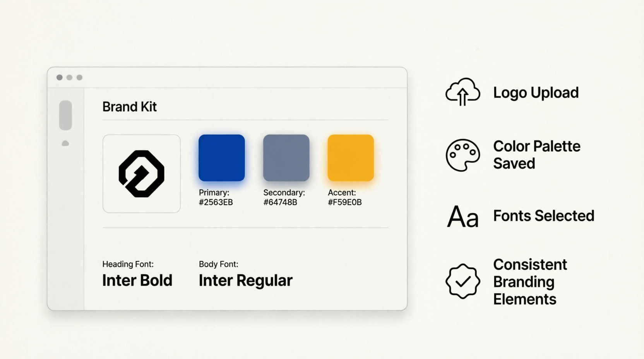Click the Aa fonts icon
The height and width of the screenshot is (359, 644).
pyautogui.click(x=463, y=216)
